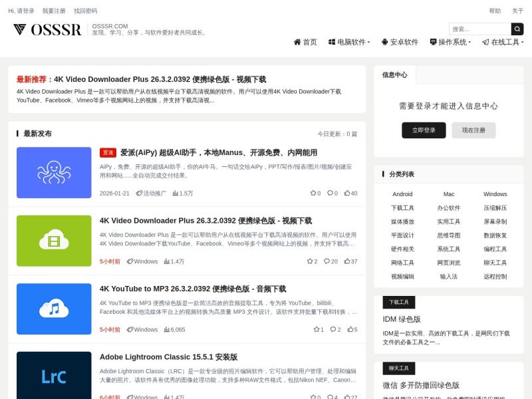Open the 安卓软件 menu item

[400, 42]
